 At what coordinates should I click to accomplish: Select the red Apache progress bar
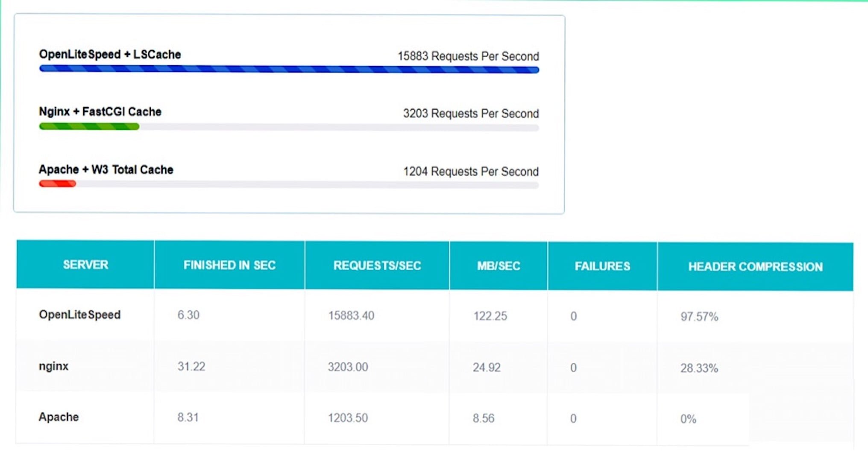click(x=57, y=184)
